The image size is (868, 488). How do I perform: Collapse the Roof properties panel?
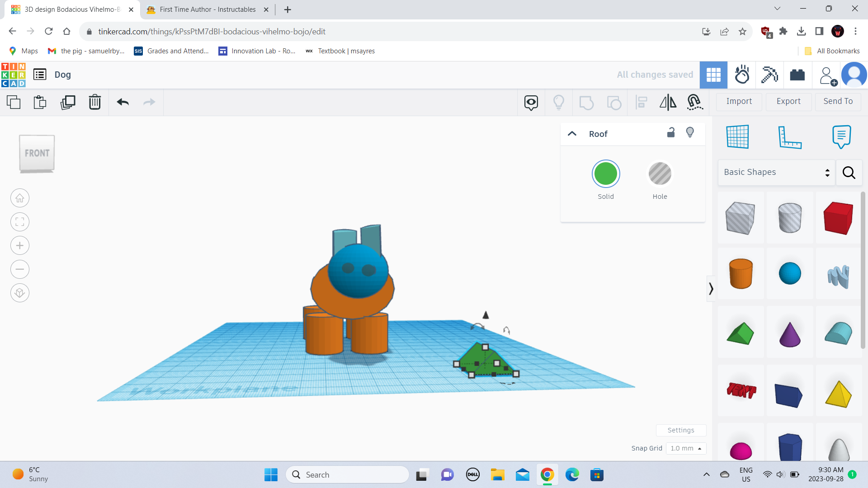point(572,133)
